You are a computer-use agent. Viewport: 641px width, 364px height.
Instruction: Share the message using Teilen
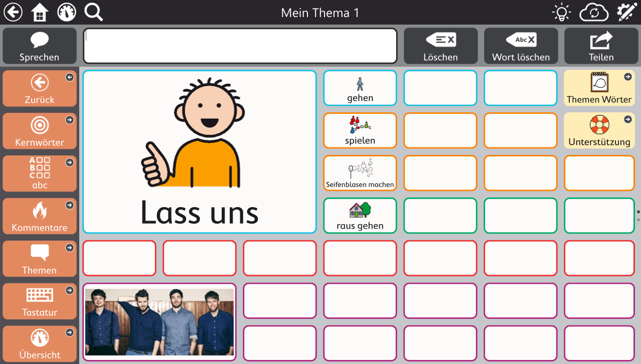pyautogui.click(x=601, y=46)
